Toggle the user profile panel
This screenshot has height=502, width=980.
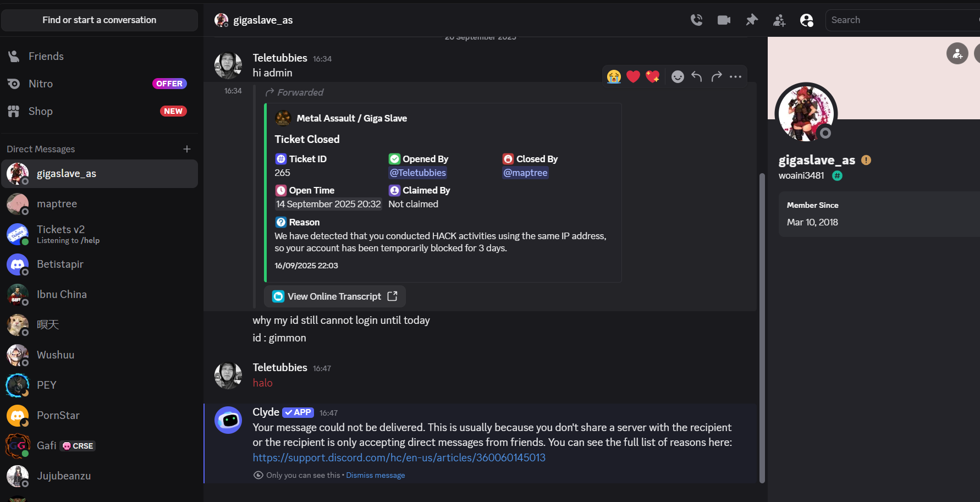806,20
